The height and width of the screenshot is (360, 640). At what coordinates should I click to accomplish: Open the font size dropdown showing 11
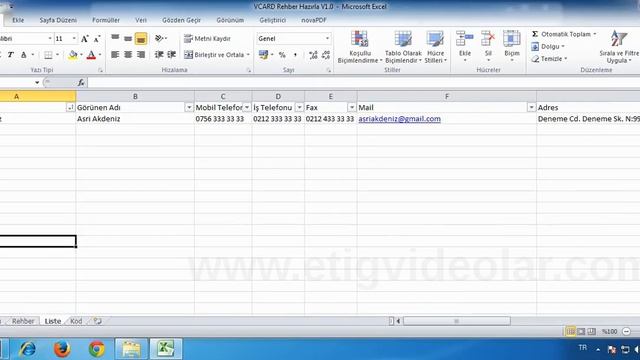tap(74, 38)
